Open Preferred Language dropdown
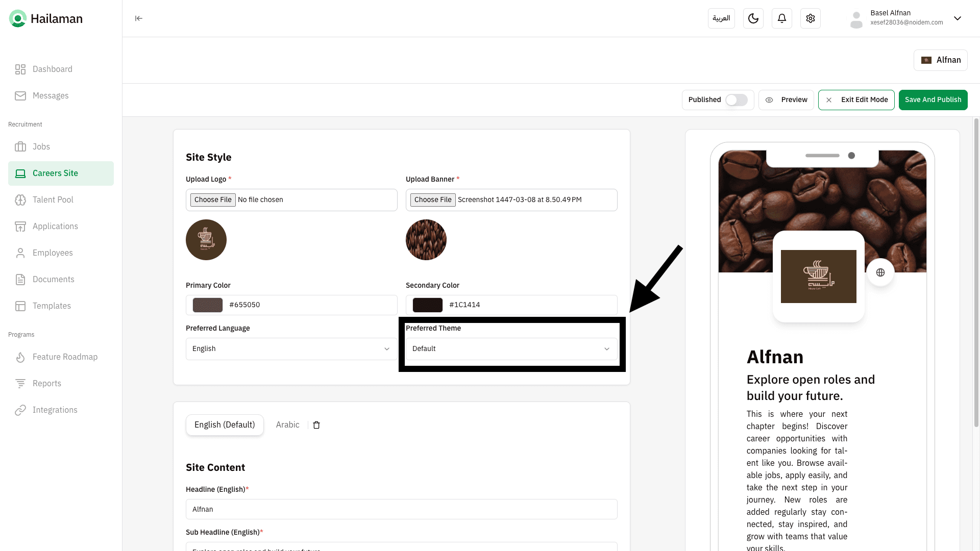 (x=291, y=349)
